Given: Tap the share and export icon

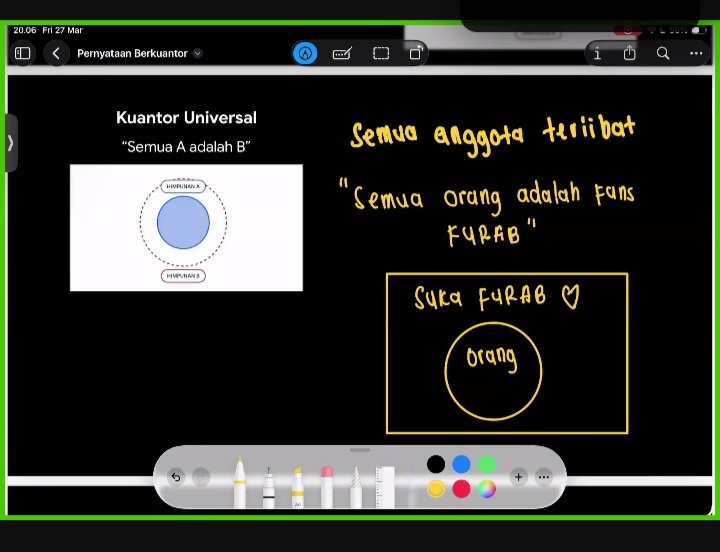Looking at the screenshot, I should click(629, 53).
